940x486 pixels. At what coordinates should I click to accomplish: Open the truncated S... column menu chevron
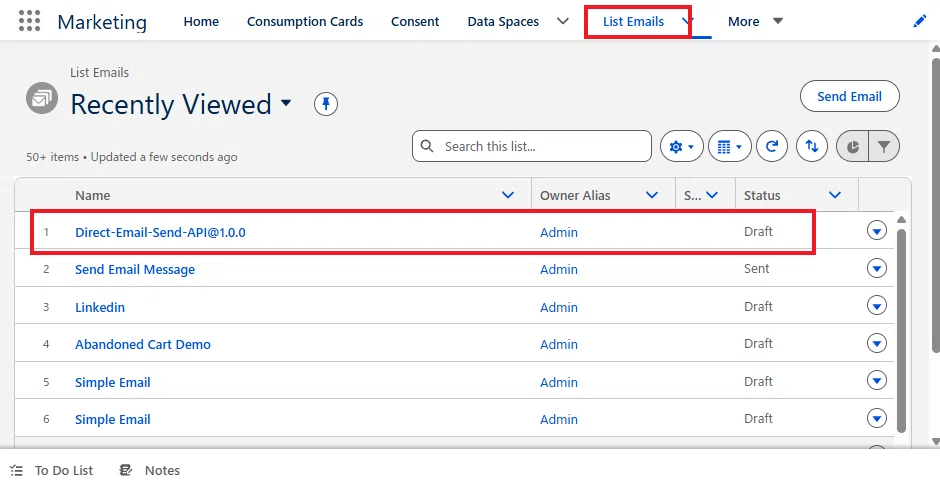coord(712,195)
